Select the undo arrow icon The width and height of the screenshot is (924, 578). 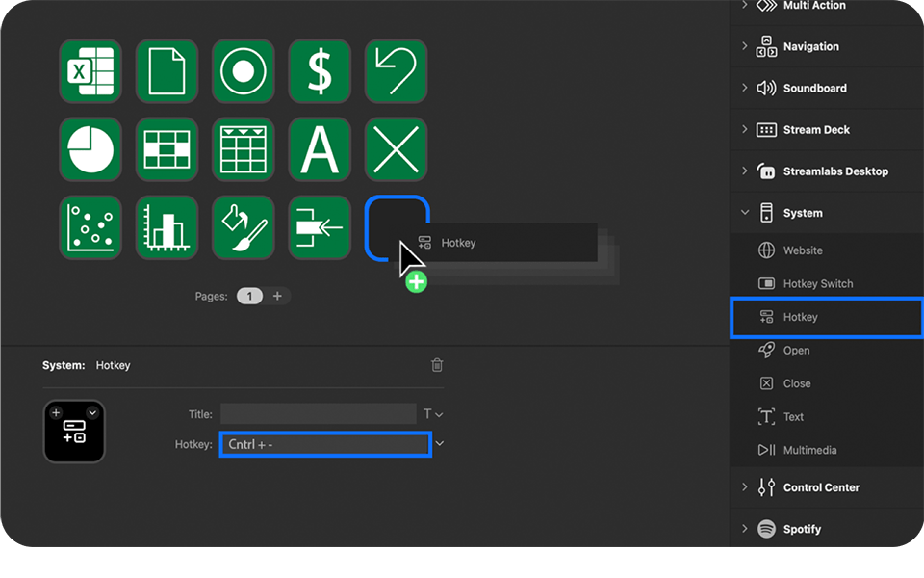(396, 71)
